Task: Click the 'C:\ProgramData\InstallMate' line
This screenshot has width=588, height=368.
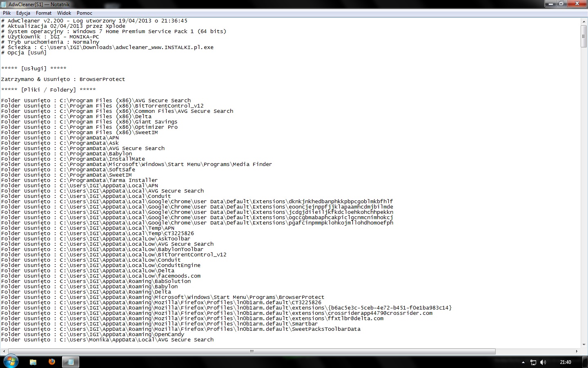Action: click(x=73, y=159)
